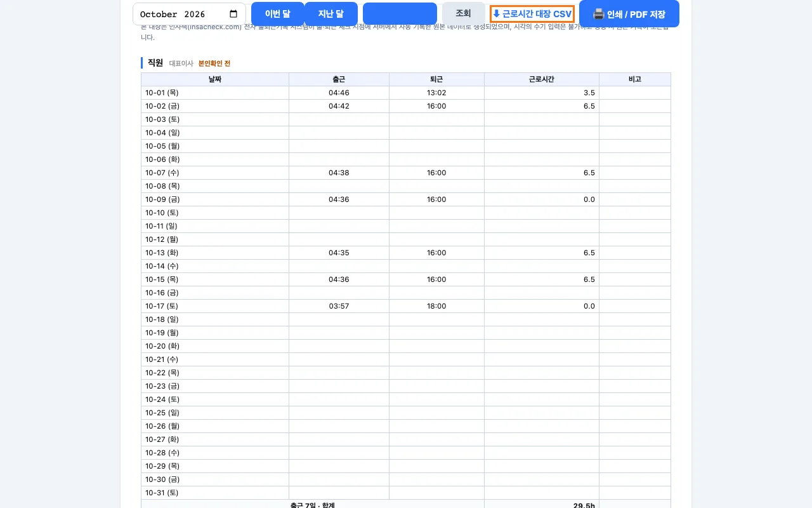Viewport: 812px width, 508px height.
Task: Click the 3.5 work hours value
Action: coord(589,93)
